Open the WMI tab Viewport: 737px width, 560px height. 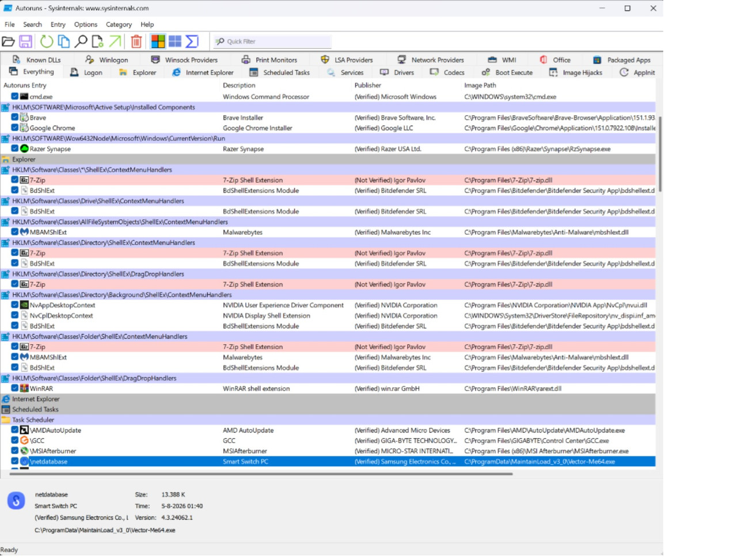[x=502, y=60]
